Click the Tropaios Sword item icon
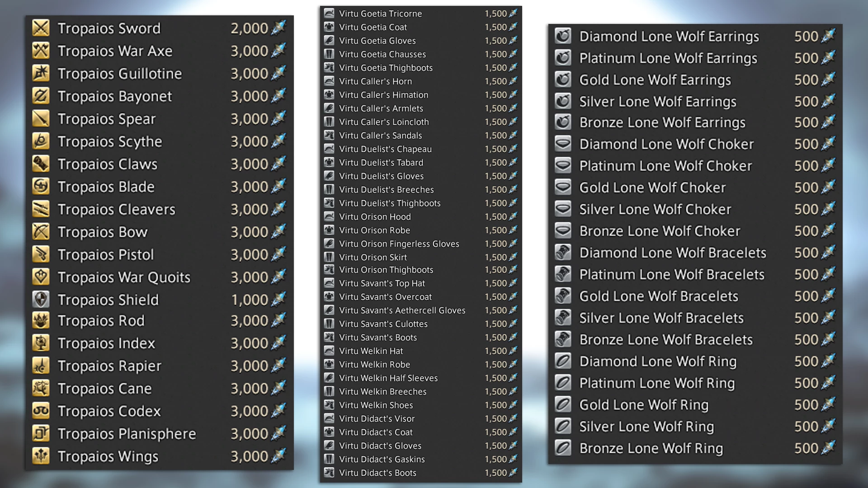This screenshot has width=868, height=488. coord(41,28)
